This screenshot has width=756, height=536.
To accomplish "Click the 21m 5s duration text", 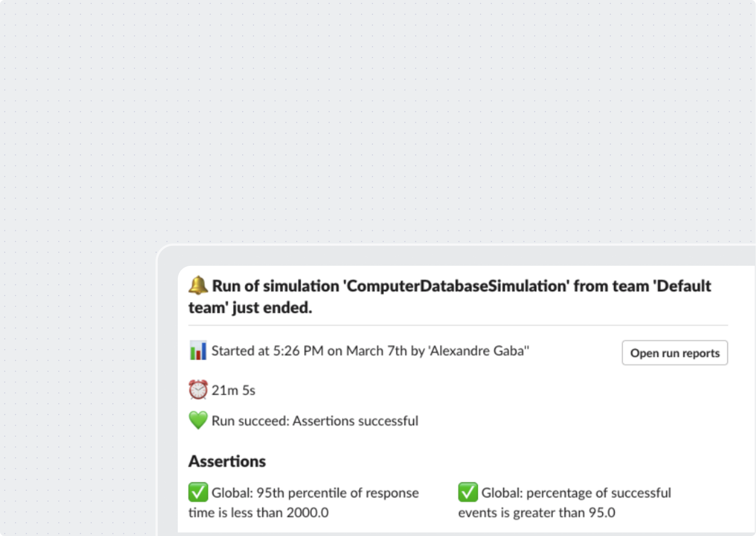I will coord(233,390).
